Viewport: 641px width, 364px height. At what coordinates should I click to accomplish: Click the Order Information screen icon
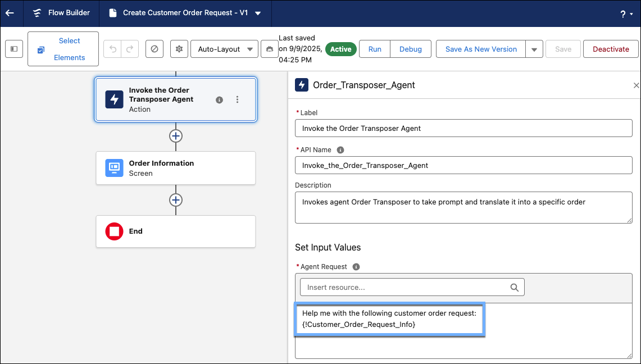coord(114,168)
